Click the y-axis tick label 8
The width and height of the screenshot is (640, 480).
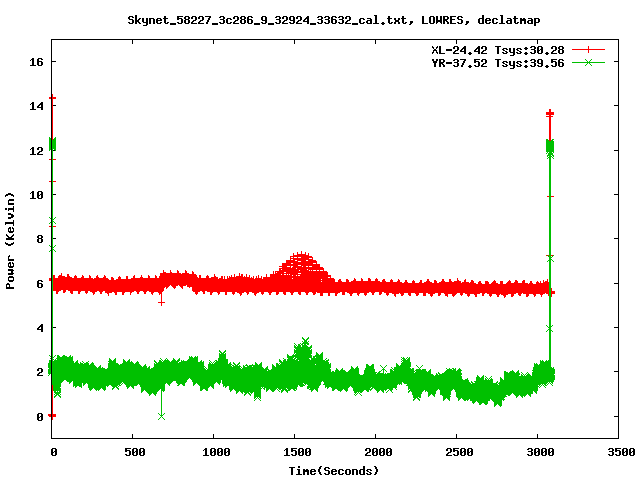[x=40, y=239]
